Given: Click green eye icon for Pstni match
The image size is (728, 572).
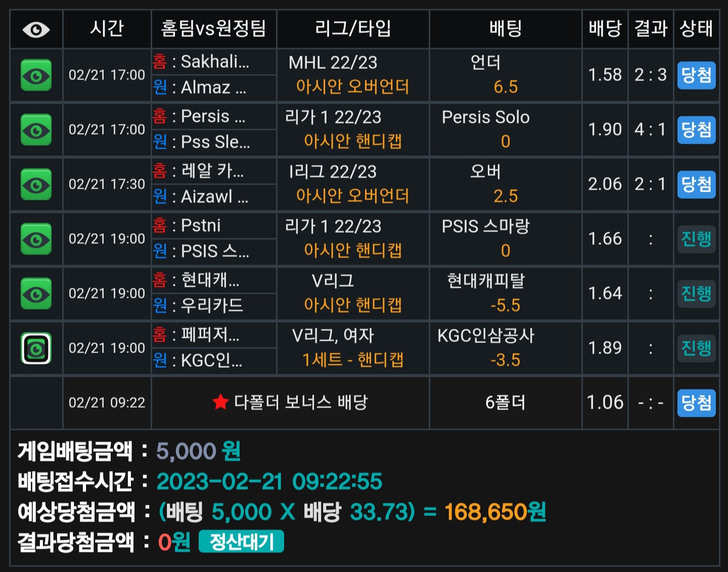Looking at the screenshot, I should tap(36, 239).
